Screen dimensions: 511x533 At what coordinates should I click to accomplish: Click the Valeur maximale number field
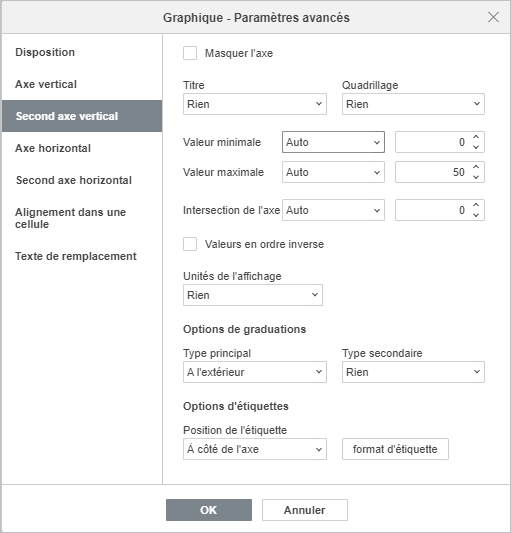pyautogui.click(x=432, y=172)
